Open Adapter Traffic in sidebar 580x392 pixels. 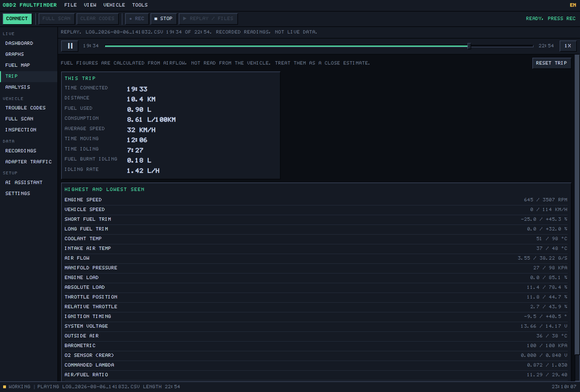29,162
